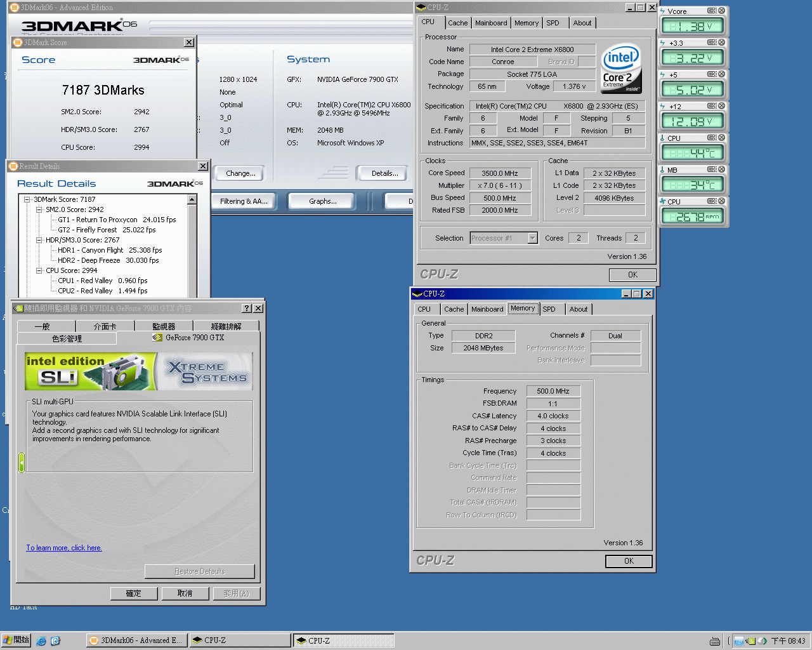Collapse the 3DMark Score: 7187 tree node
The image size is (812, 650).
[x=27, y=199]
